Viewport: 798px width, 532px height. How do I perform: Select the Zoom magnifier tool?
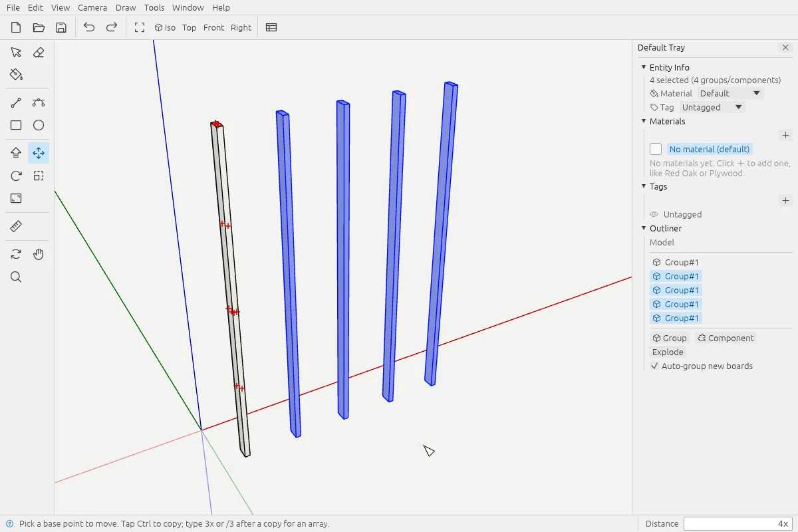click(16, 277)
